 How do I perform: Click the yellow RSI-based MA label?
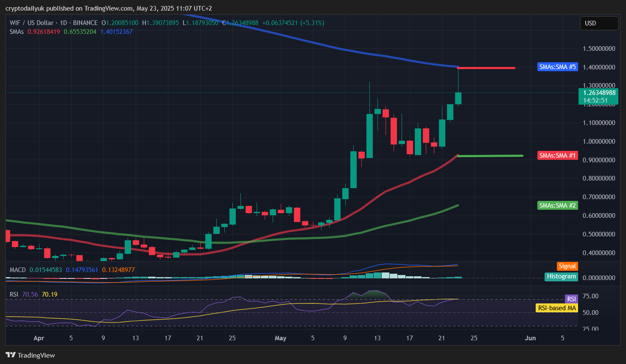[556, 308]
